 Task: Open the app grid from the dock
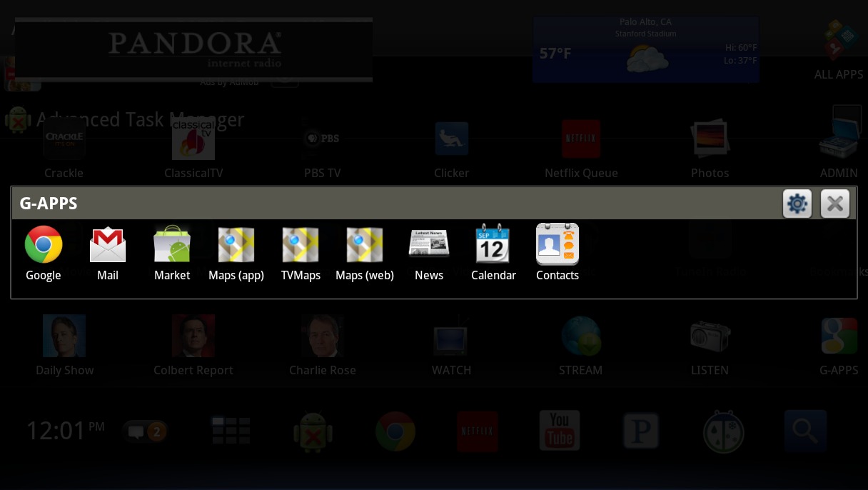click(231, 431)
